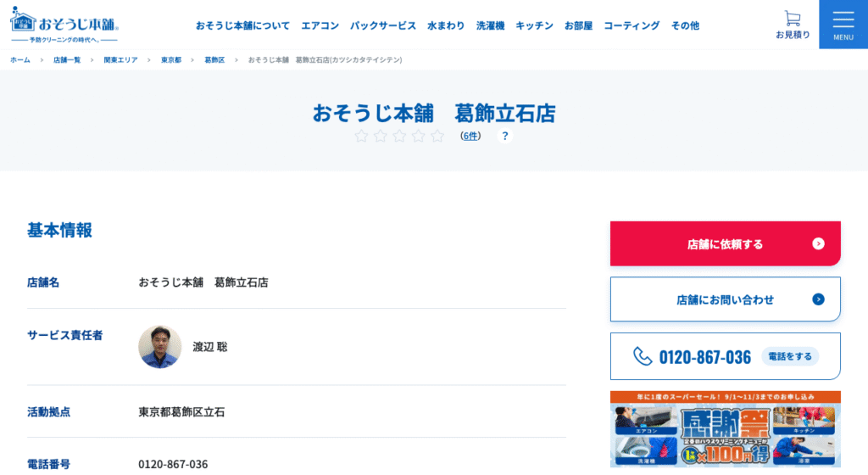Open the hamburger MENU button
This screenshot has width=868, height=475.
coord(843,25)
